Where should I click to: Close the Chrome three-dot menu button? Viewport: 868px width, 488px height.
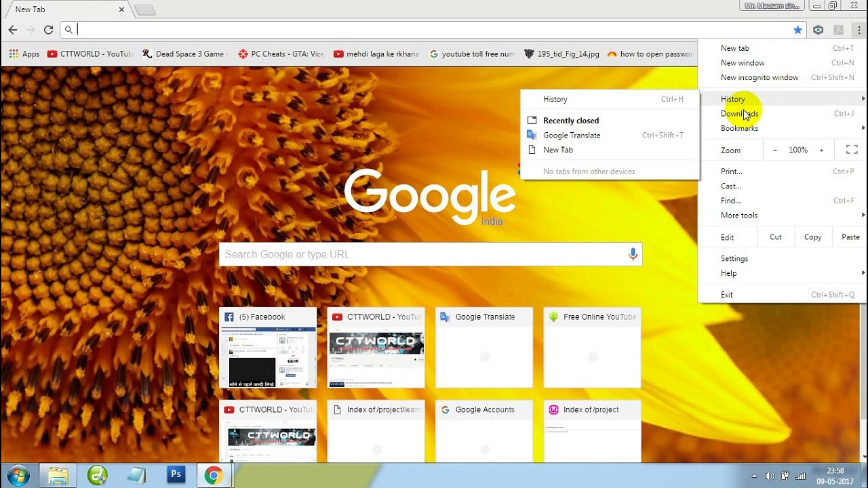pos(859,30)
